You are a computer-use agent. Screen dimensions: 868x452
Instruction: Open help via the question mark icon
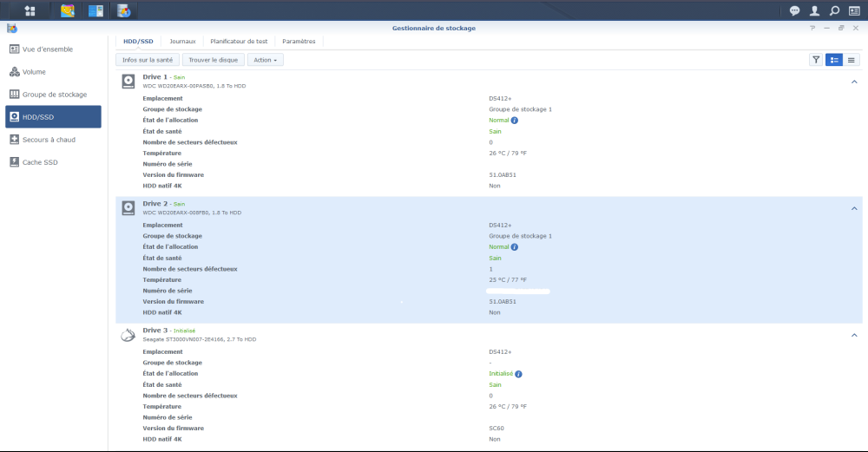812,28
